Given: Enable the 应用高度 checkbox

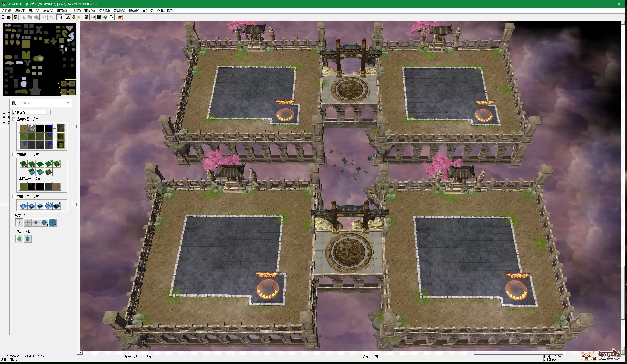Looking at the screenshot, I should coord(14,196).
